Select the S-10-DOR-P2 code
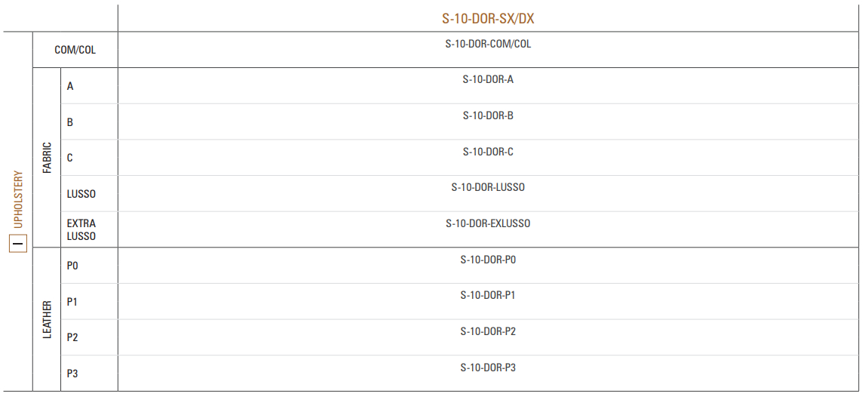Screen dimensions: 868x403 point(488,331)
